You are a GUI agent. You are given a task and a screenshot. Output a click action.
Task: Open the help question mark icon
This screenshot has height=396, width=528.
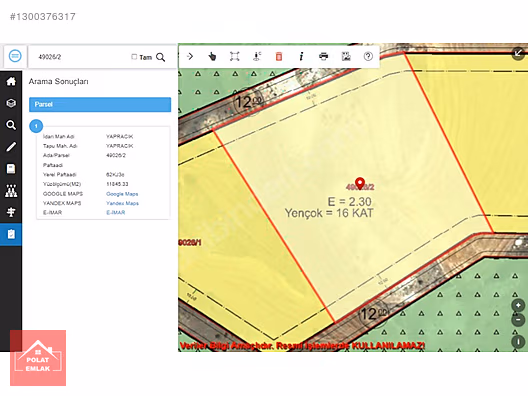coord(368,56)
